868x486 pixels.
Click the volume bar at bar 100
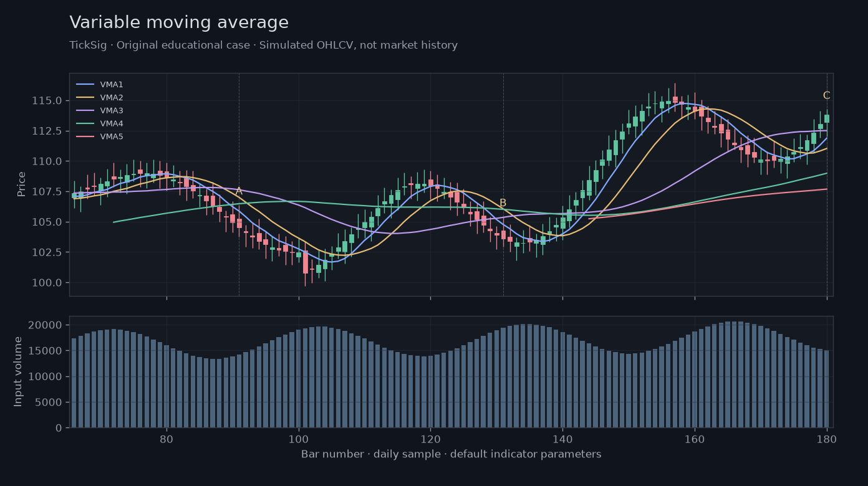click(x=299, y=378)
